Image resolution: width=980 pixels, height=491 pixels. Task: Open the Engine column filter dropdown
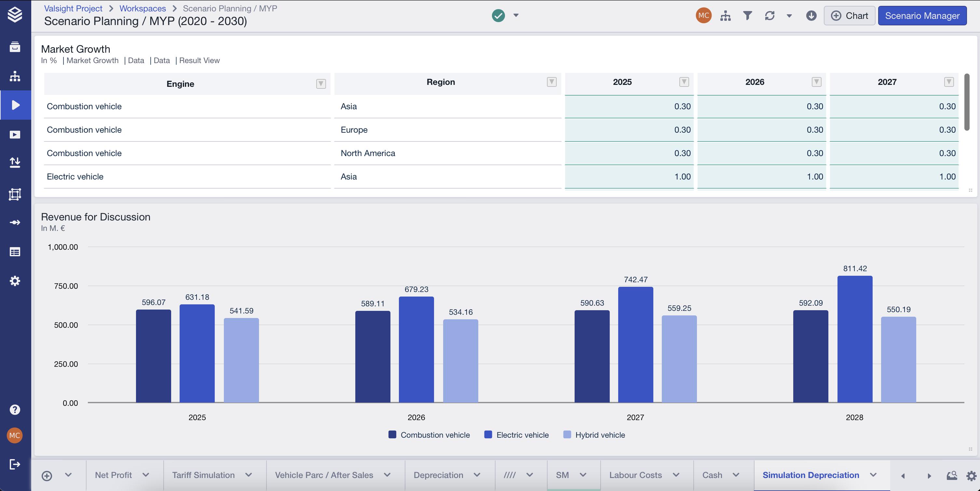click(321, 84)
